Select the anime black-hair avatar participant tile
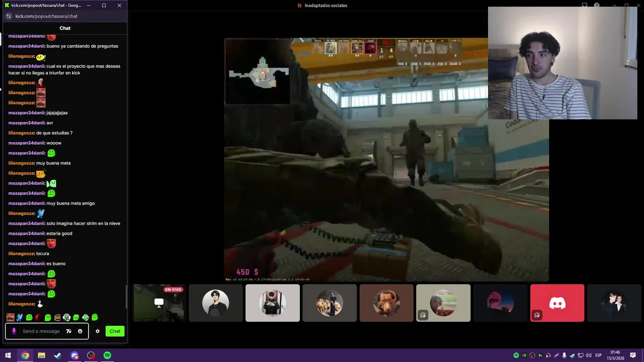The image size is (644, 362). (215, 303)
